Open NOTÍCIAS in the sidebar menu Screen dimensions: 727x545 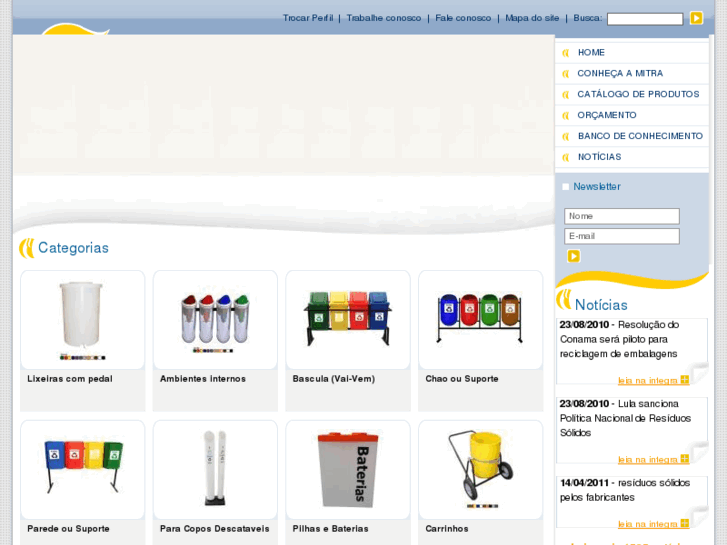(599, 157)
